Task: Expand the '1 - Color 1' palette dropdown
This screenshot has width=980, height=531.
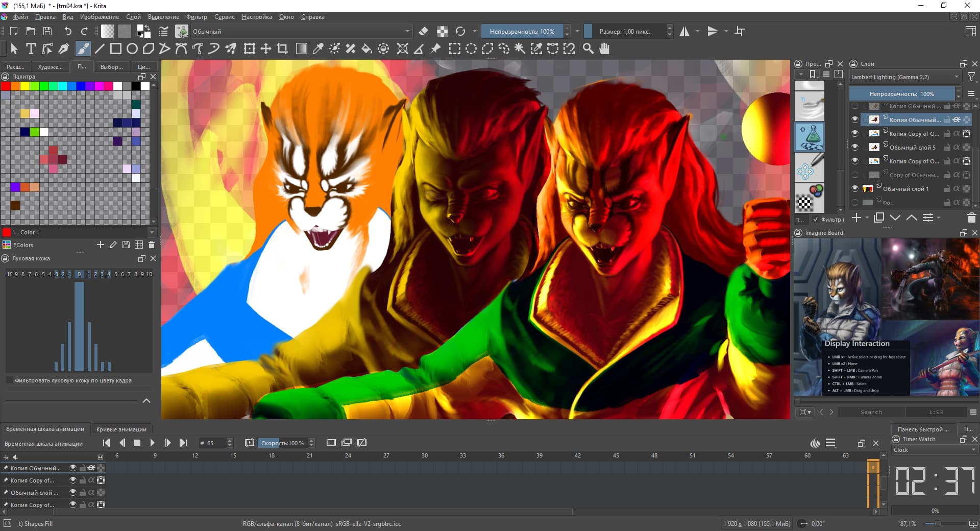Action: coord(151,232)
